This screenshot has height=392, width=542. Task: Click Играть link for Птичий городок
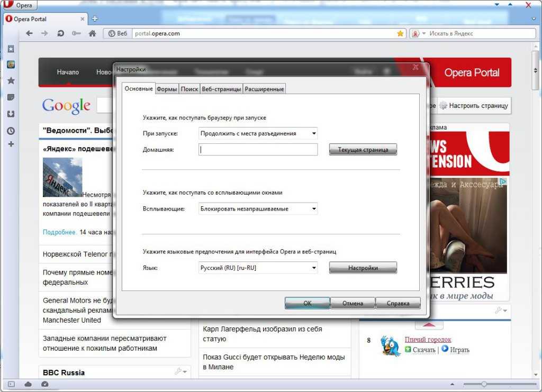[460, 350]
